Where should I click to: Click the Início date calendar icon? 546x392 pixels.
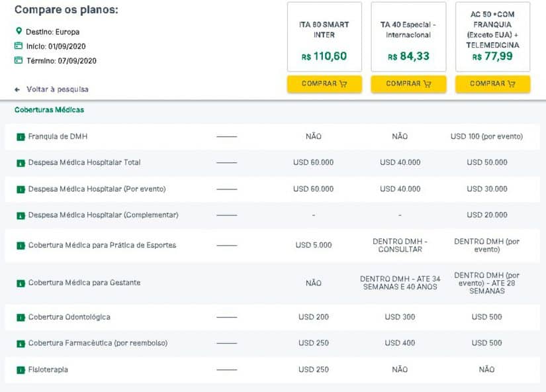[x=19, y=46]
